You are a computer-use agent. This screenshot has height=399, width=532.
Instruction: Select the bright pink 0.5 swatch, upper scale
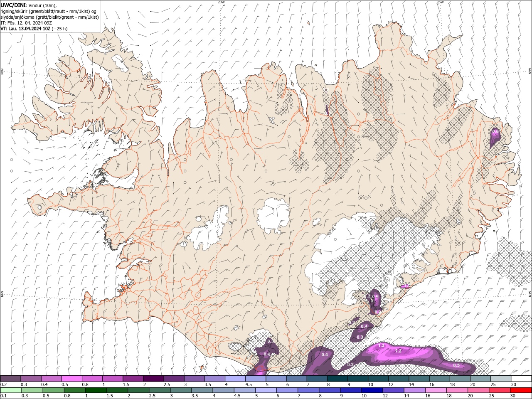click(71, 379)
